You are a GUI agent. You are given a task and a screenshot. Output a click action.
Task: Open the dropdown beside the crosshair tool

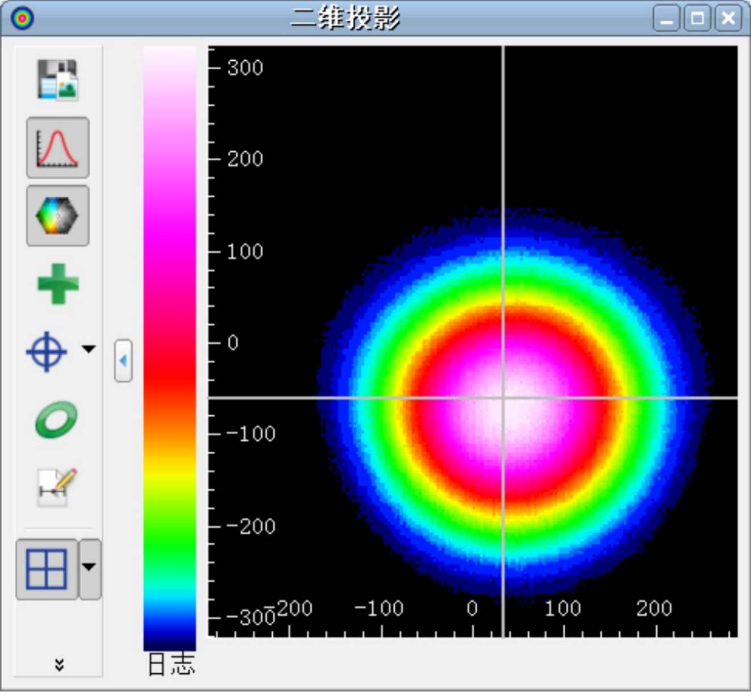pos(89,349)
